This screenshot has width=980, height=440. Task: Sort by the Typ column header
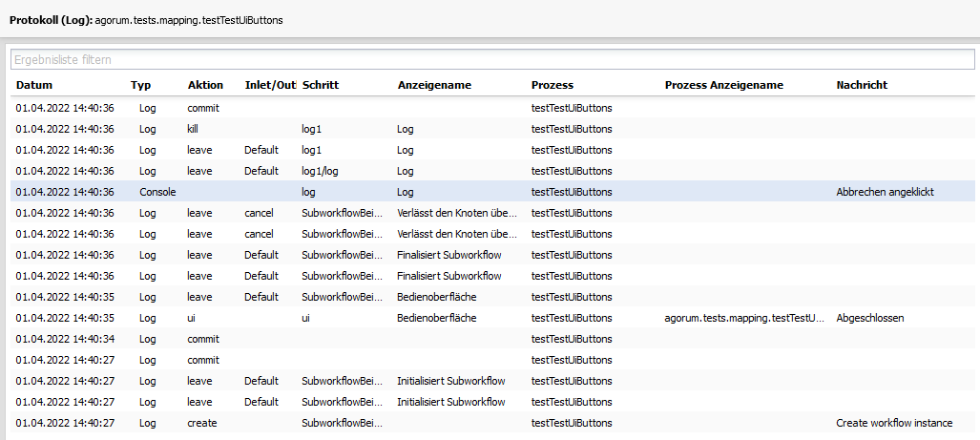click(140, 85)
